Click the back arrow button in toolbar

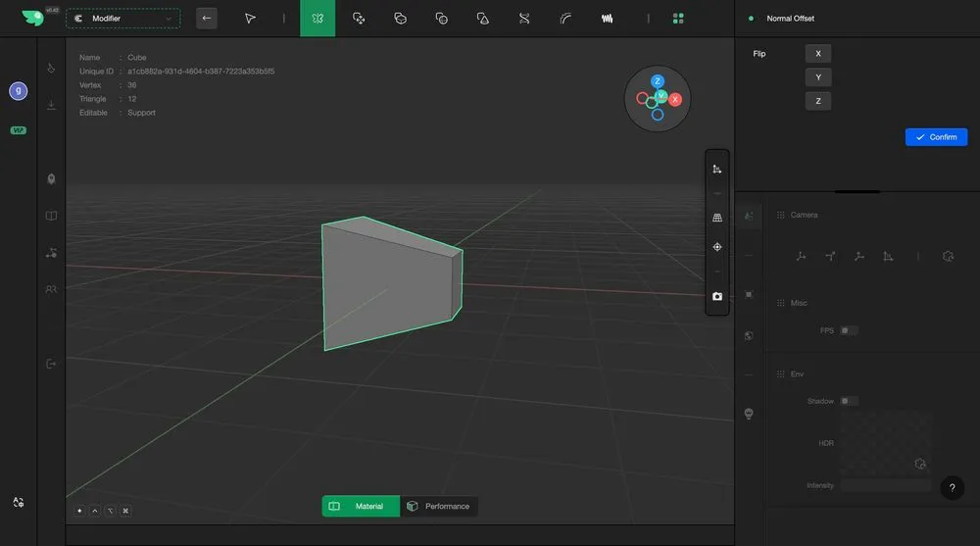point(206,18)
